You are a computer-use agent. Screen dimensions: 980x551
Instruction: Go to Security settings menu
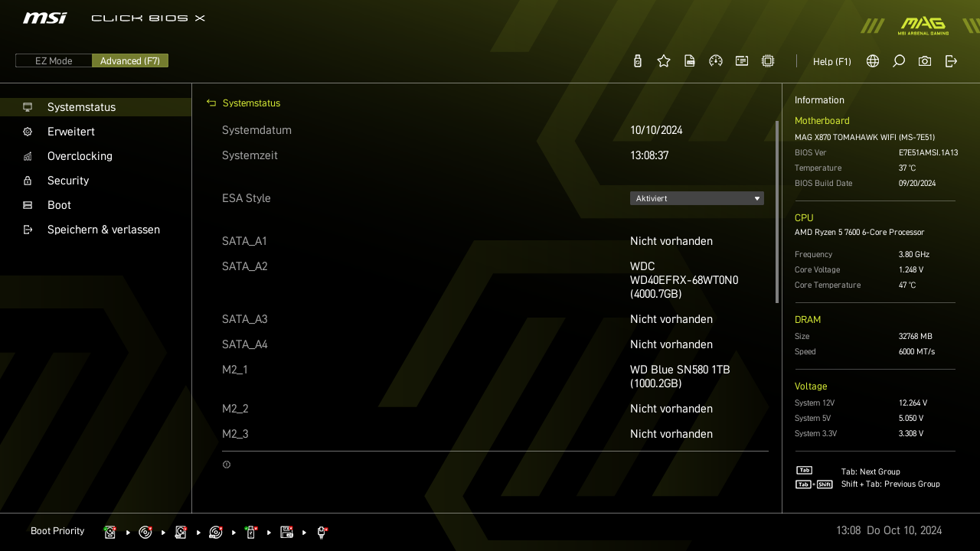click(68, 181)
